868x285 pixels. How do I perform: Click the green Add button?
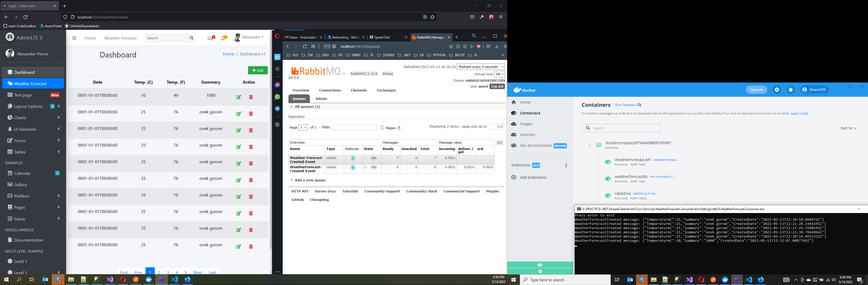(x=258, y=70)
